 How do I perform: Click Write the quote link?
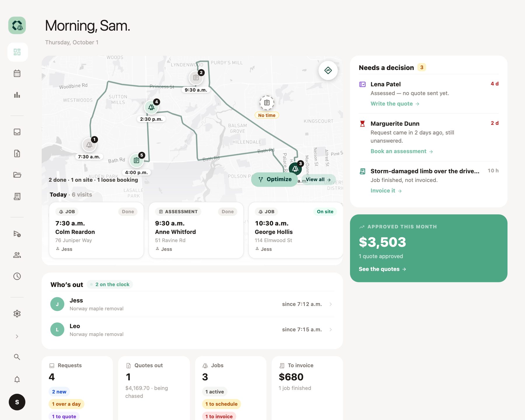coord(395,104)
